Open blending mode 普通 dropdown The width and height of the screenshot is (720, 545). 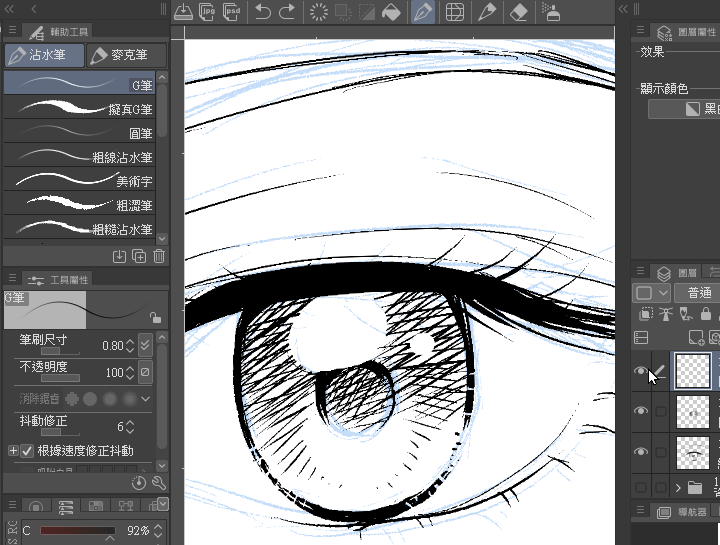tap(697, 292)
